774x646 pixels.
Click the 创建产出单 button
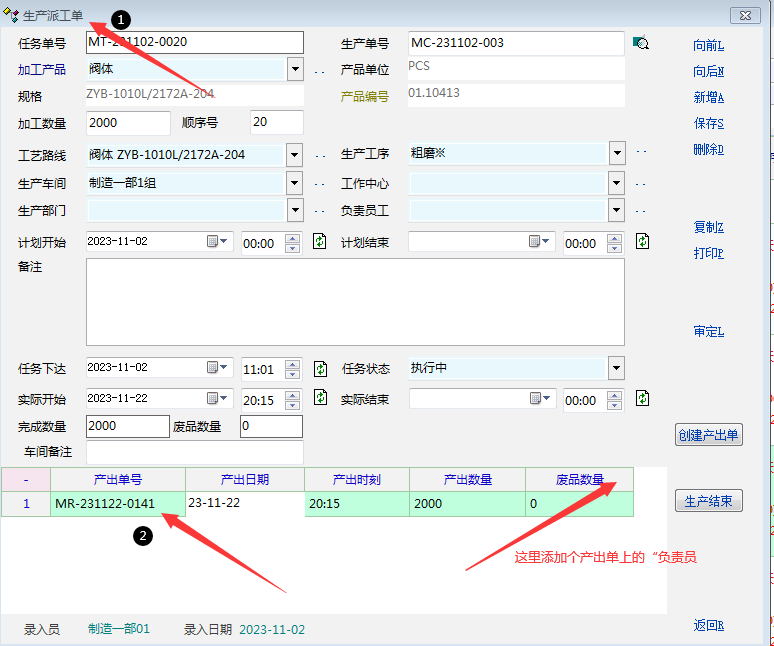point(708,435)
